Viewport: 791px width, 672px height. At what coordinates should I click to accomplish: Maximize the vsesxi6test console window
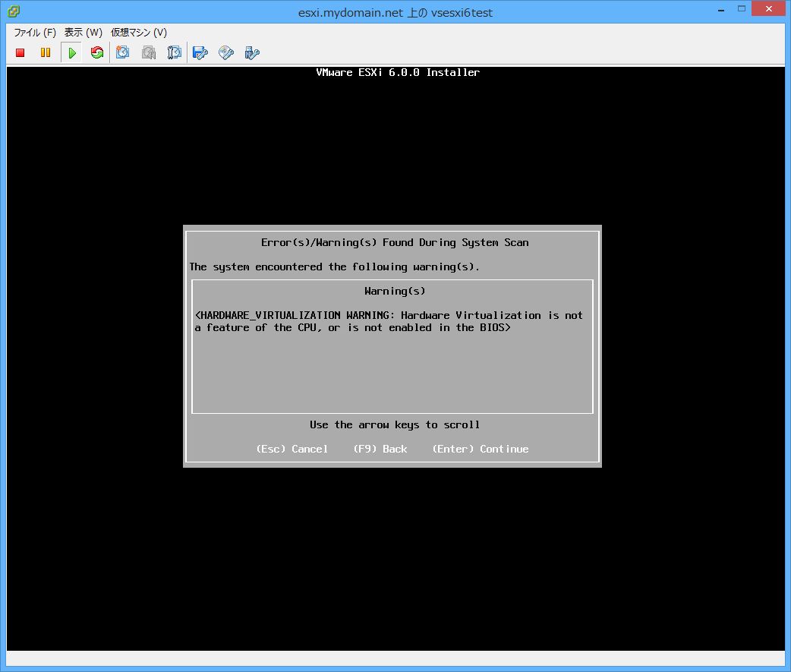pyautogui.click(x=741, y=9)
